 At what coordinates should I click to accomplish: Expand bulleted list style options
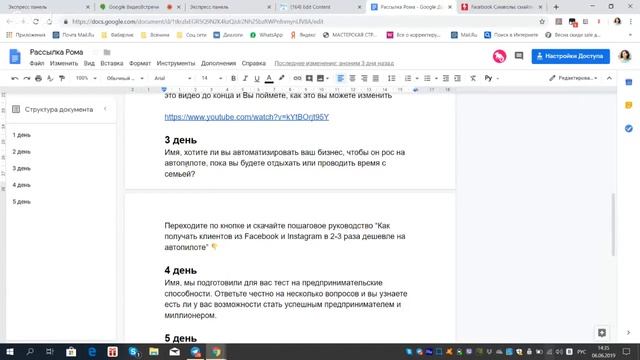[436, 78]
